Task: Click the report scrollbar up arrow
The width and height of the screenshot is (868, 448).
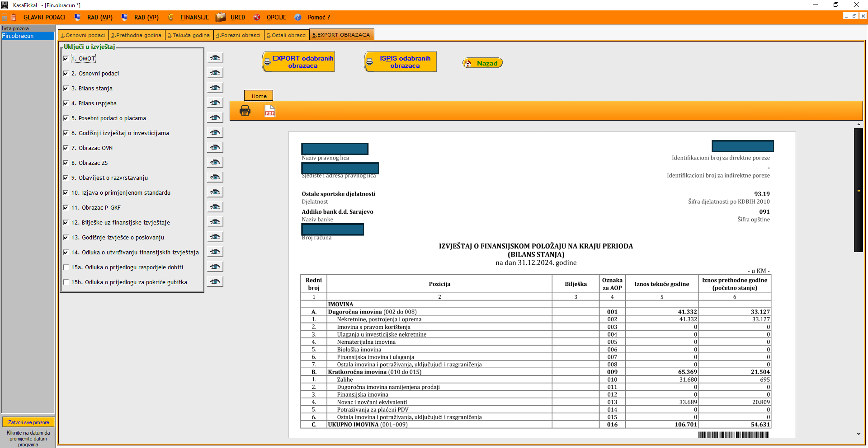Action: [x=859, y=125]
